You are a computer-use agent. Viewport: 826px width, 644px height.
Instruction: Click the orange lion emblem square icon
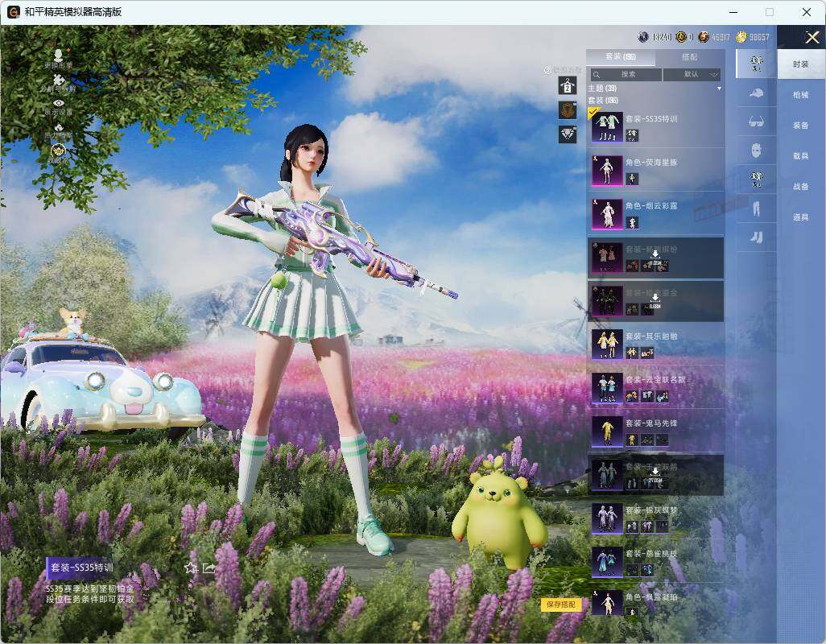pyautogui.click(x=568, y=110)
